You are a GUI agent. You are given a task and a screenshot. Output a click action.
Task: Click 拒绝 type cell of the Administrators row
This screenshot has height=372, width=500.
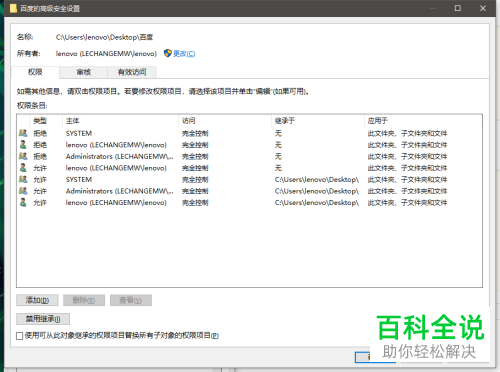[40, 156]
